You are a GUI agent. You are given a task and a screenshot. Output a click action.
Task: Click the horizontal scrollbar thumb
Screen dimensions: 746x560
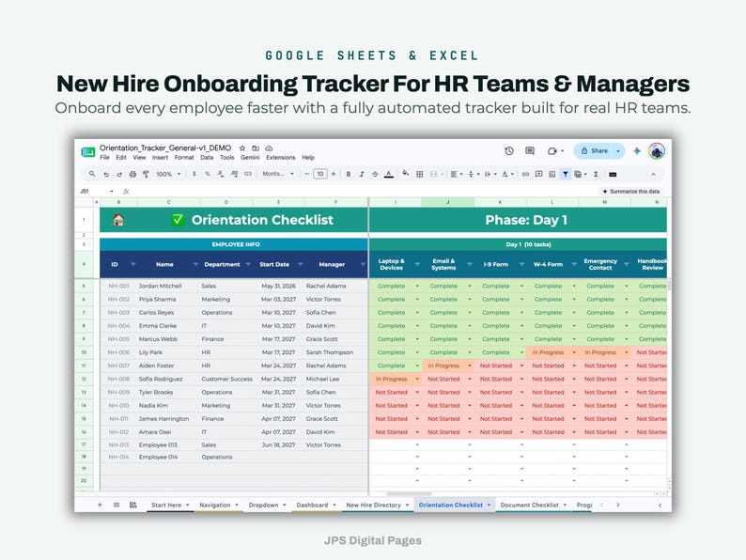click(409, 494)
